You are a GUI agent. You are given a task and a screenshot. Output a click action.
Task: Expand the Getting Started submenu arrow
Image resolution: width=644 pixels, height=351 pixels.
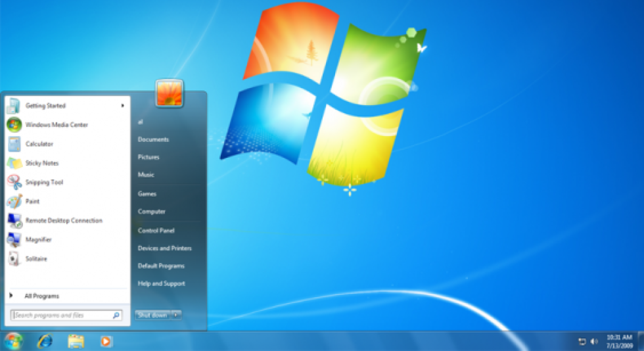122,106
